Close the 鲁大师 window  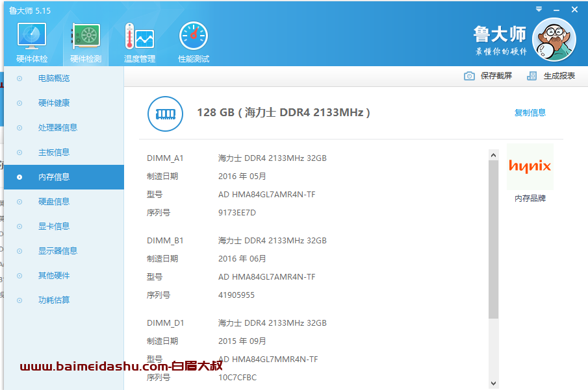pos(574,10)
